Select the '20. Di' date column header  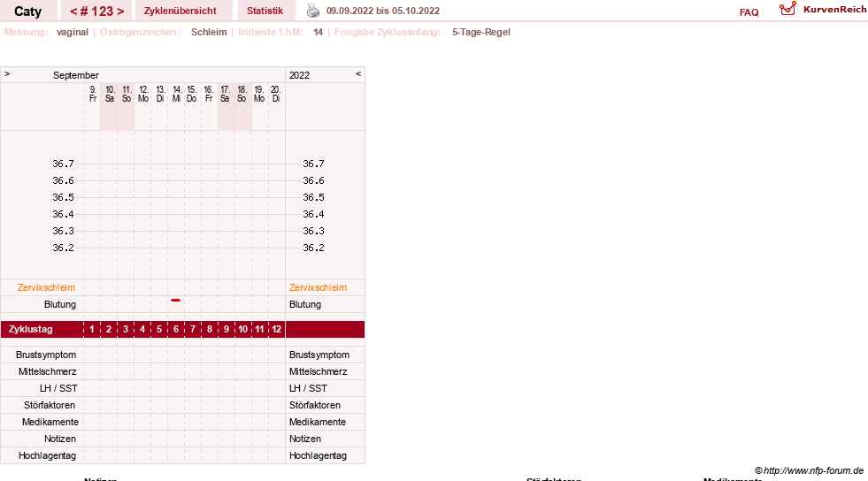tap(276, 94)
